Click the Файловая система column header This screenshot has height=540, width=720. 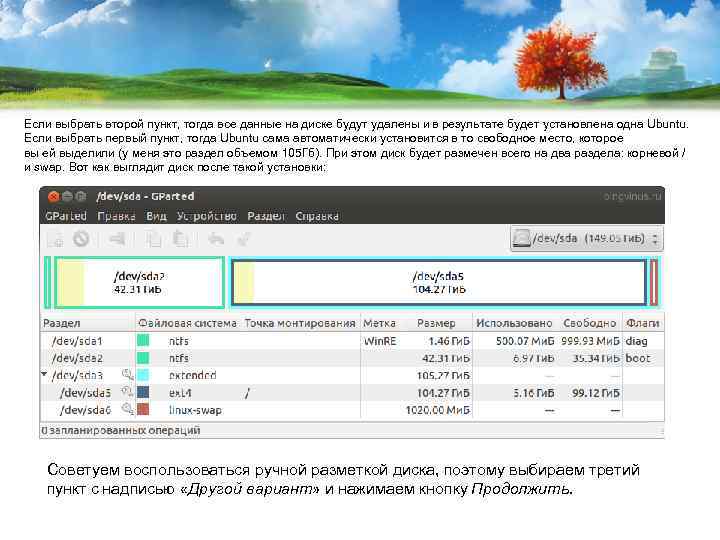(188, 323)
